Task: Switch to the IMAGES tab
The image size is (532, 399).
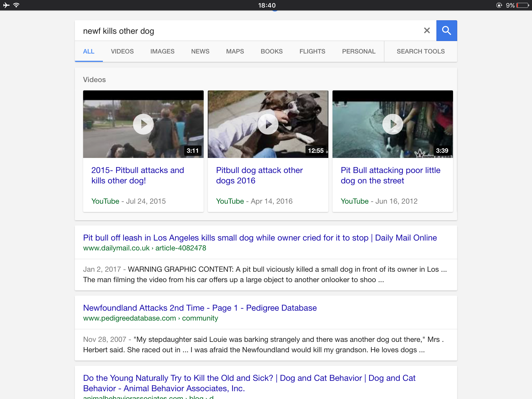Action: coord(162,51)
